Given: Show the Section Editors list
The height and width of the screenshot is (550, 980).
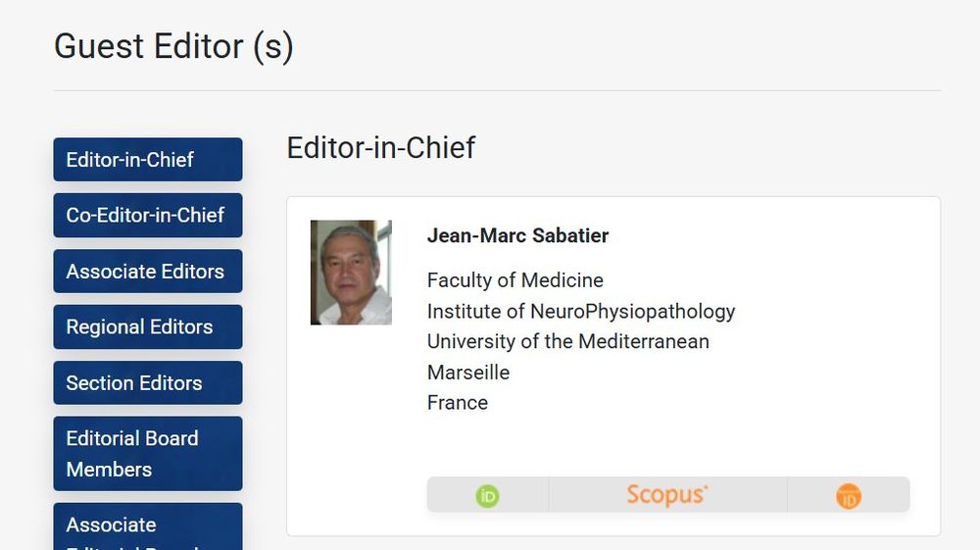Looking at the screenshot, I should 147,383.
